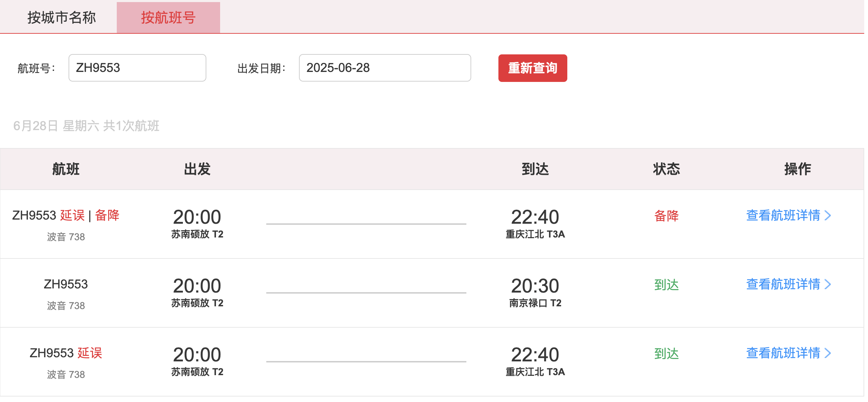Open the 出发日期 date field
868x402 pixels.
click(x=384, y=68)
